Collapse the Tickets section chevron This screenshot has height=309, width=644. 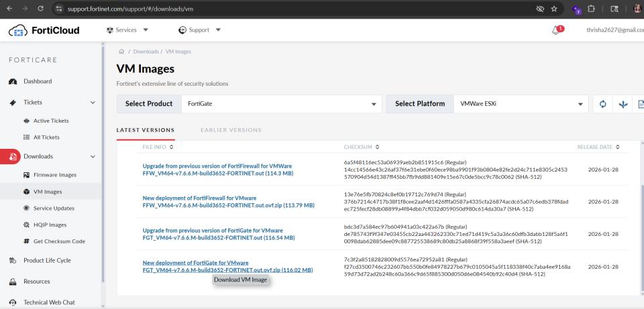click(93, 103)
